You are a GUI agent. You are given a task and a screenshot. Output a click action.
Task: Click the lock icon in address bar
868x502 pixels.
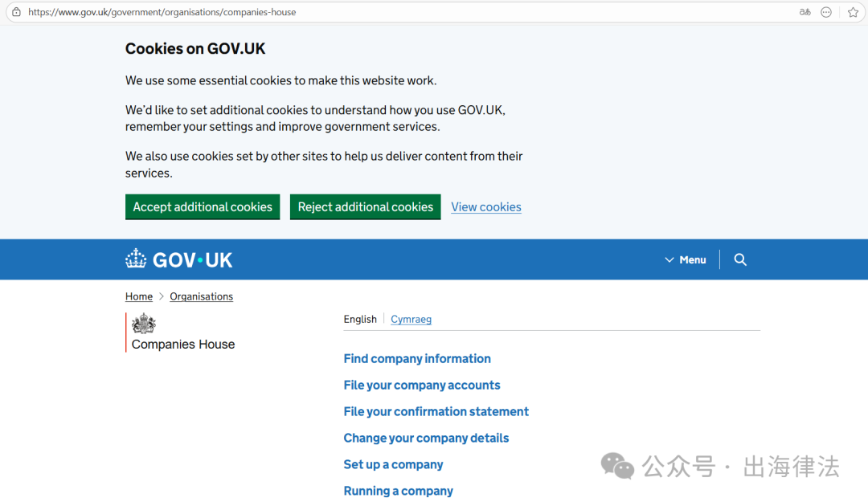coord(17,11)
